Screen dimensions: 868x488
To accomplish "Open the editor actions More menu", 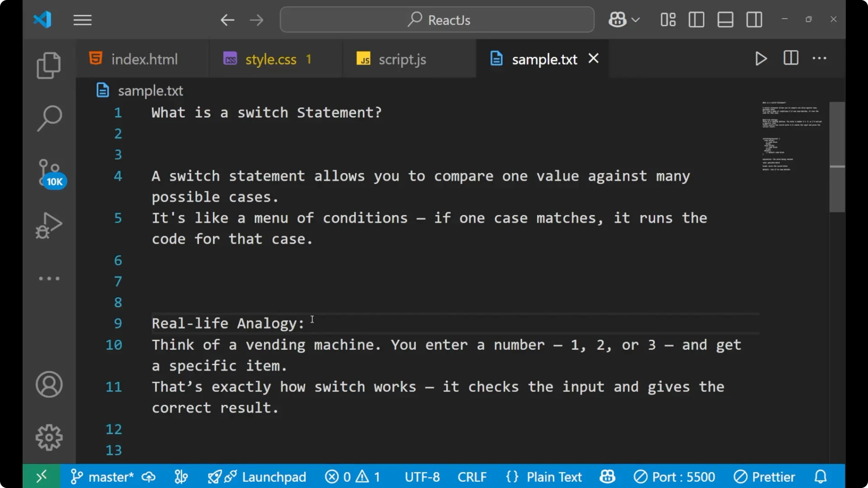I will click(x=820, y=59).
